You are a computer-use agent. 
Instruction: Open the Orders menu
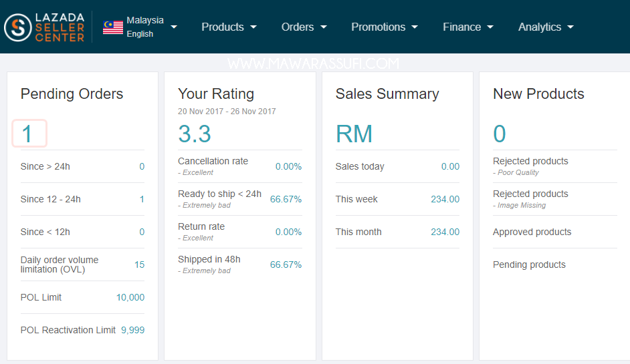click(x=304, y=27)
